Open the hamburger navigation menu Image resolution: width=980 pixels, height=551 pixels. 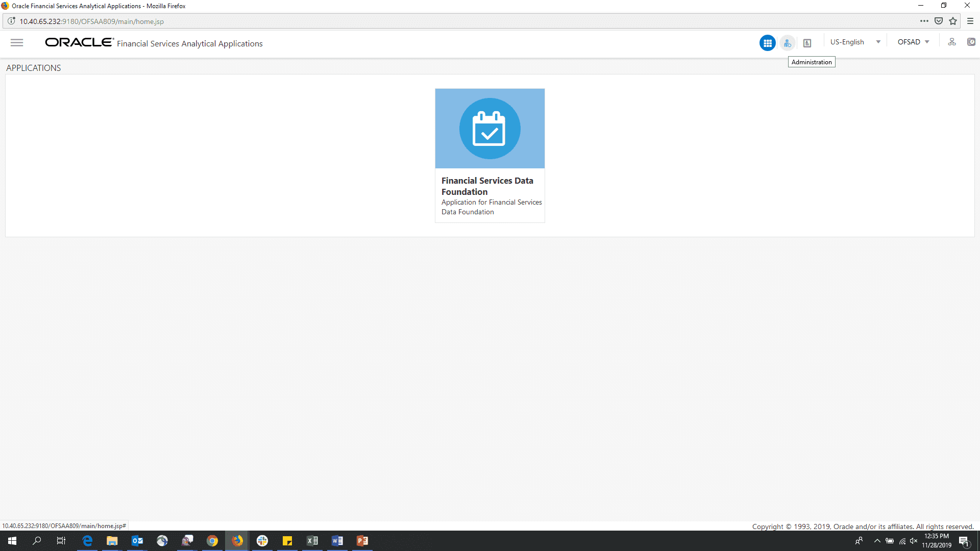tap(17, 43)
